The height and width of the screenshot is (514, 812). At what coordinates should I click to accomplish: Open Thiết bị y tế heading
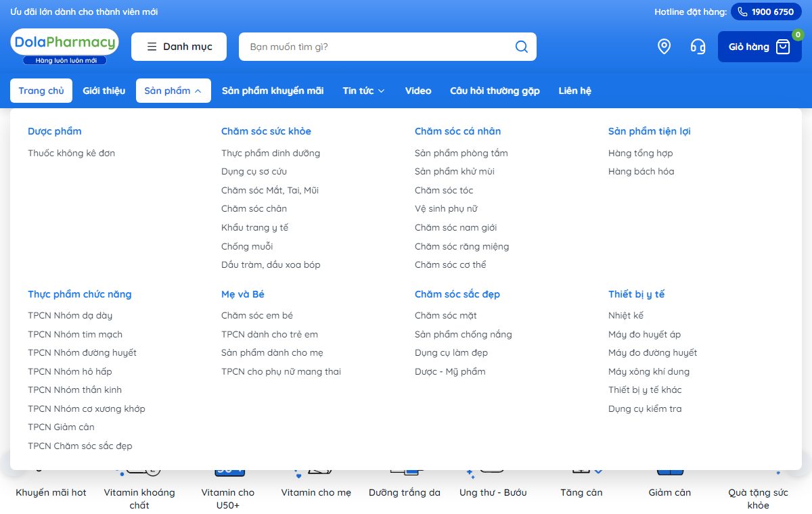point(637,294)
